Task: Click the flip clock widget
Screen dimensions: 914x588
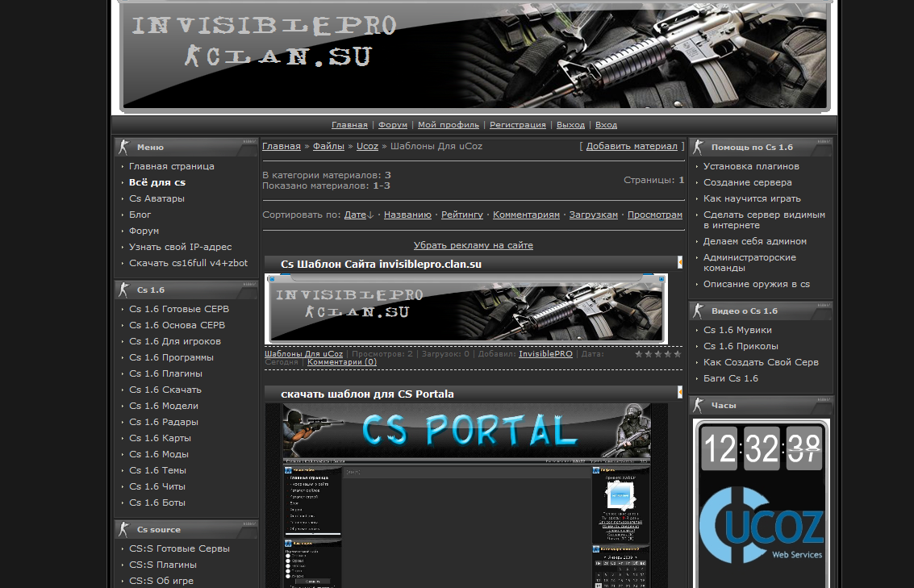Action: pos(762,448)
